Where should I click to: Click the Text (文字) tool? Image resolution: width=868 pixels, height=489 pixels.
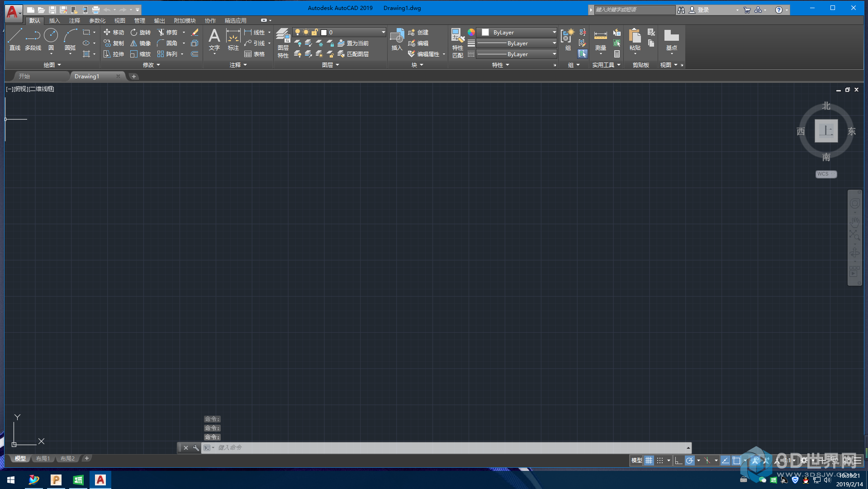(x=214, y=39)
